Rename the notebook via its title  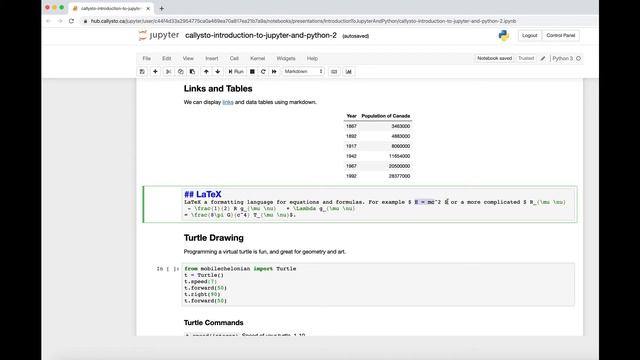coord(261,36)
